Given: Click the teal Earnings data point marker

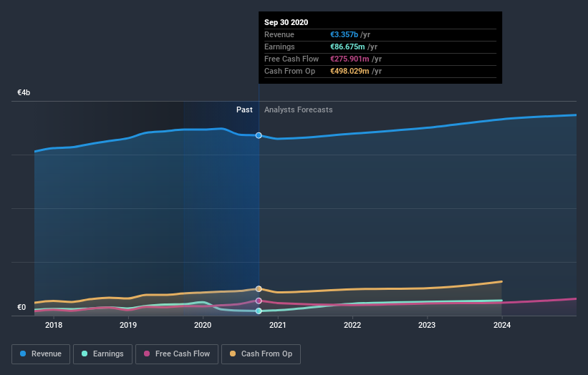Looking at the screenshot, I should point(259,311).
